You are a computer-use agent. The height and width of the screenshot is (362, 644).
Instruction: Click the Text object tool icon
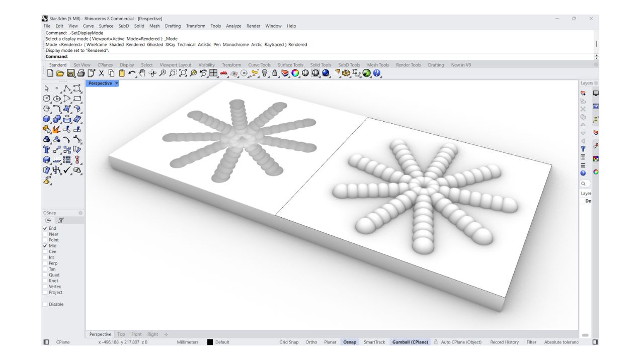[47, 149]
